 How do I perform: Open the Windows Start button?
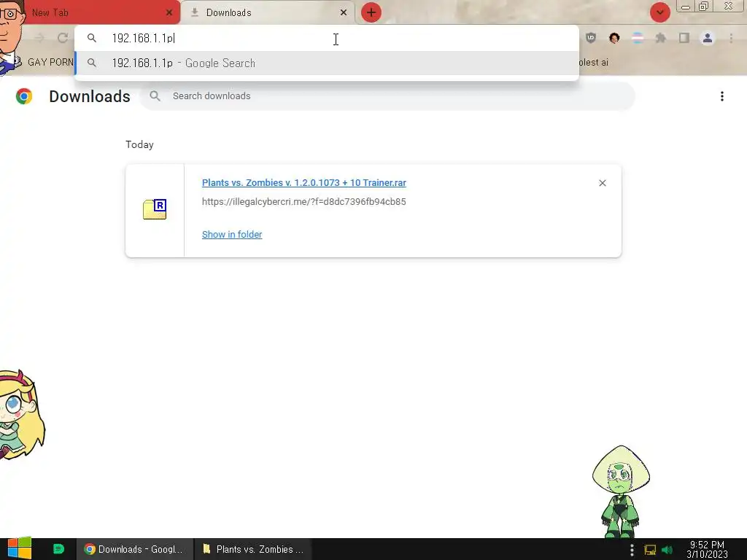coord(19,548)
